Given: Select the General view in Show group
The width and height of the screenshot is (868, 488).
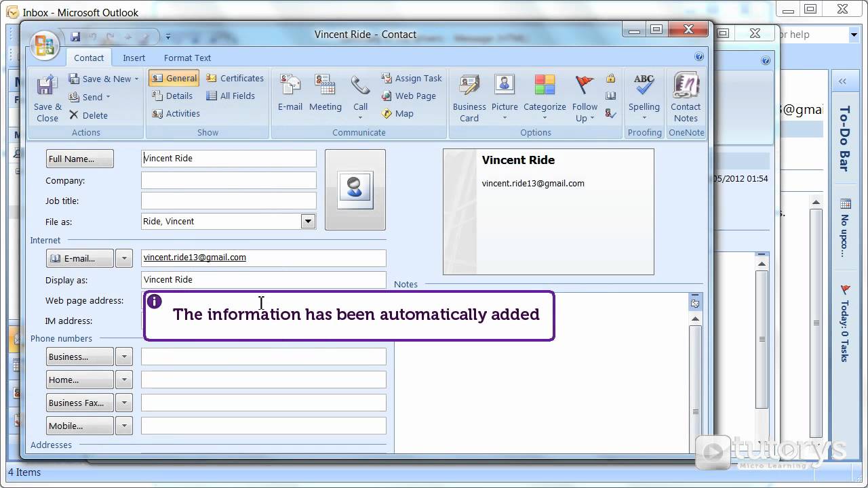Looking at the screenshot, I should pyautogui.click(x=174, y=78).
